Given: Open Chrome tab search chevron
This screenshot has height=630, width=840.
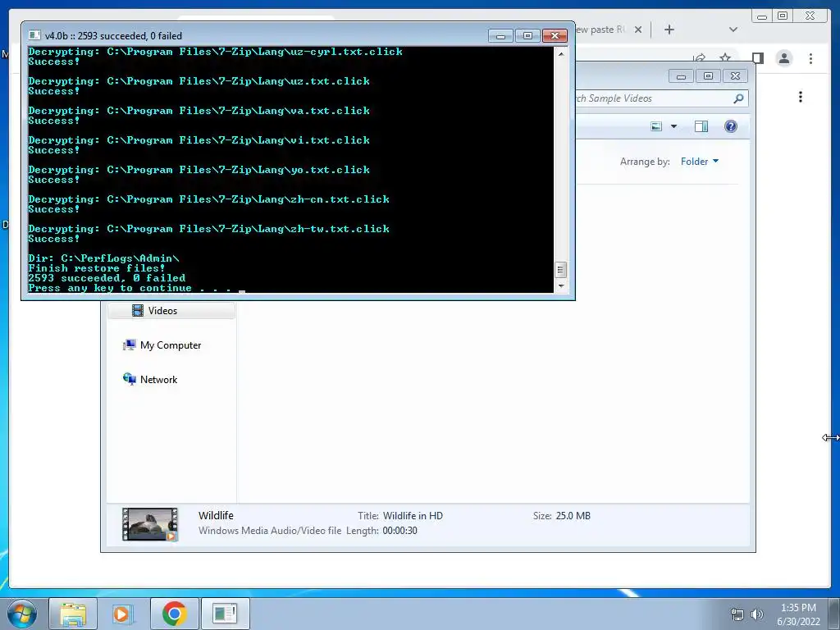Looking at the screenshot, I should click(x=733, y=30).
